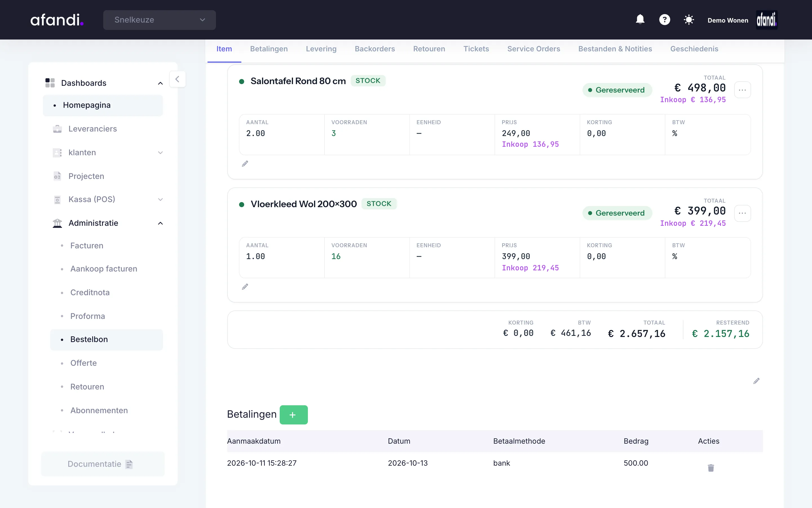Open the Geschiedenis tab
The height and width of the screenshot is (508, 812).
pos(694,49)
